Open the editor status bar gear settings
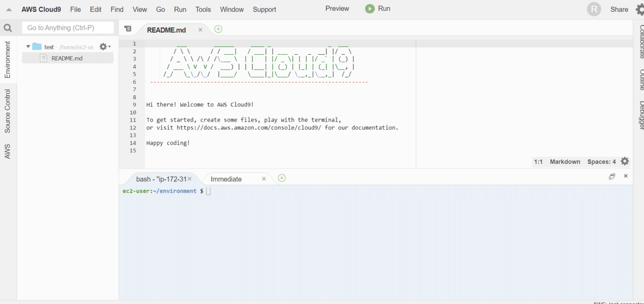Viewport: 644px width, 304px height. [625, 161]
